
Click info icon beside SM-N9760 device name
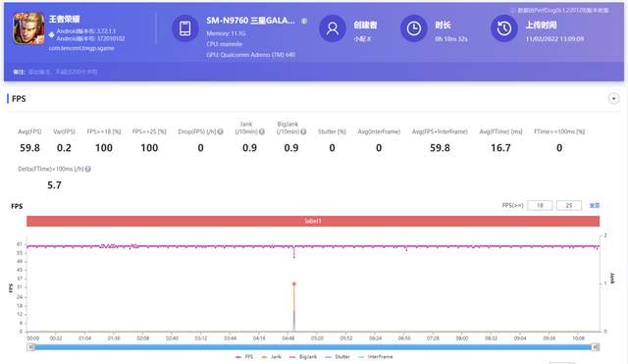(x=304, y=21)
